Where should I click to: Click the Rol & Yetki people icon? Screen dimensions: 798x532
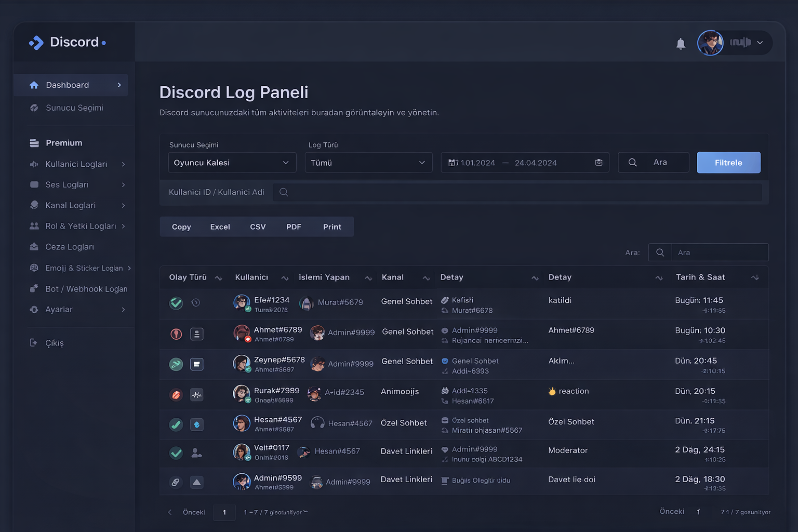coord(34,226)
